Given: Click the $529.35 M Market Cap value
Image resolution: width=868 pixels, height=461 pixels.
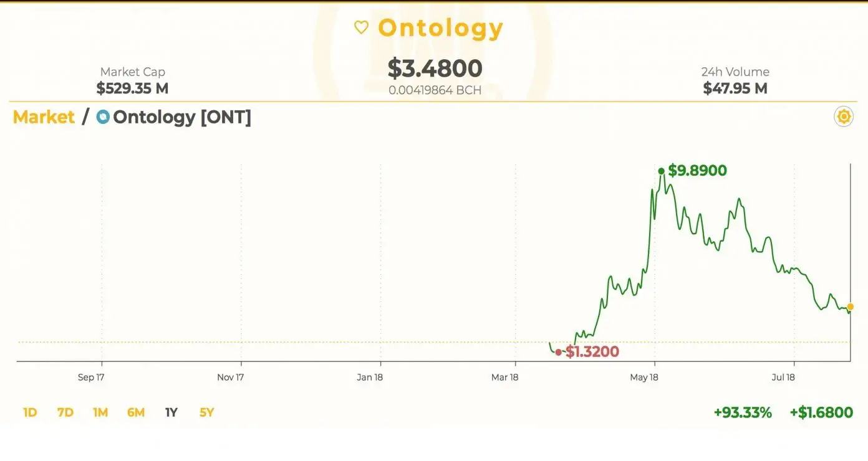Looking at the screenshot, I should click(x=132, y=88).
